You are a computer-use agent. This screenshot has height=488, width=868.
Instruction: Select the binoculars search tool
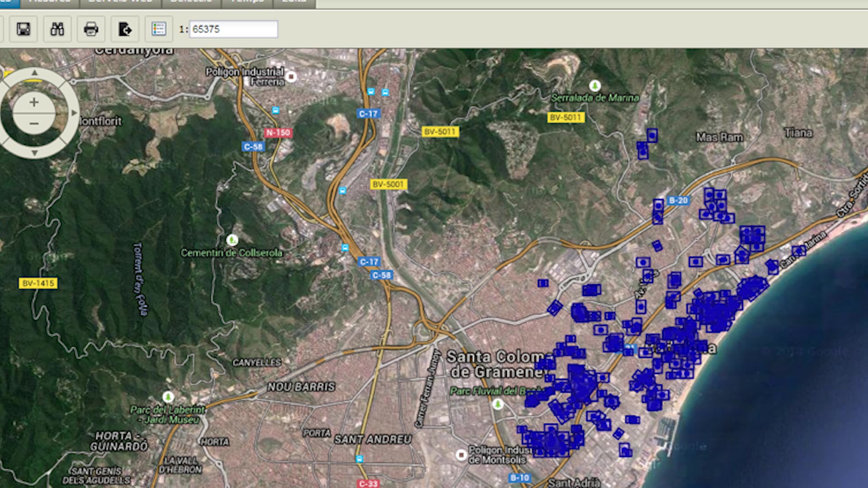pos(57,29)
